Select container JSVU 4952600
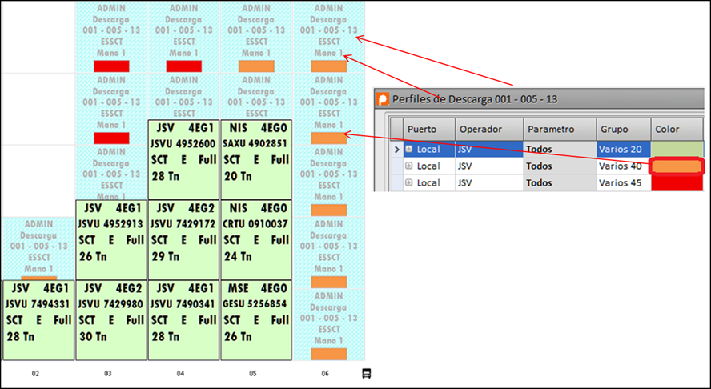This screenshot has height=389, width=711. coord(184,159)
